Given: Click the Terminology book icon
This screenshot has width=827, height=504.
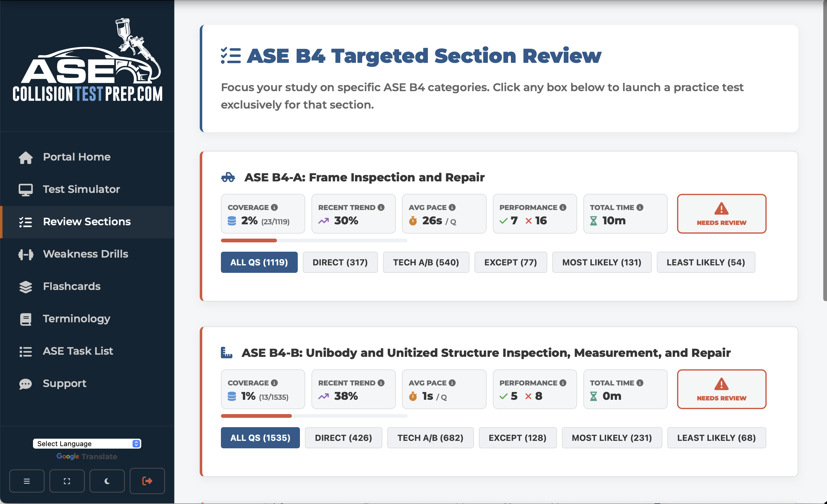Looking at the screenshot, I should pyautogui.click(x=26, y=319).
